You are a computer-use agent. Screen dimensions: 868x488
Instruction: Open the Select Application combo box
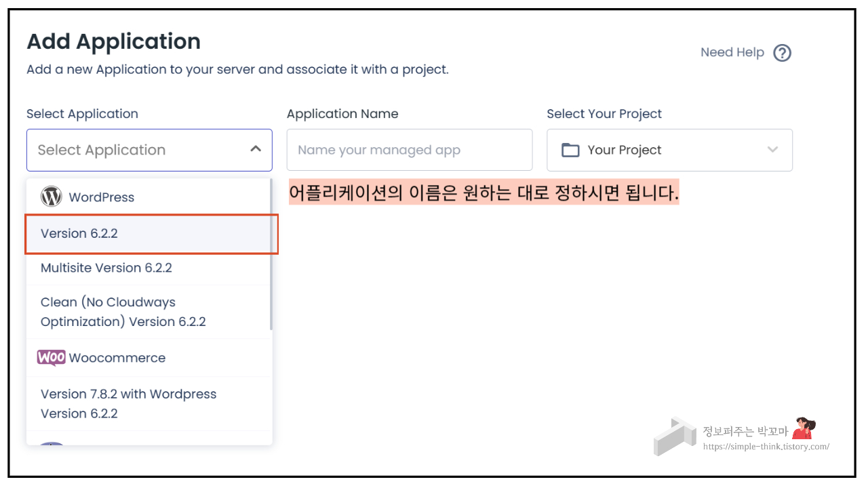coord(149,150)
